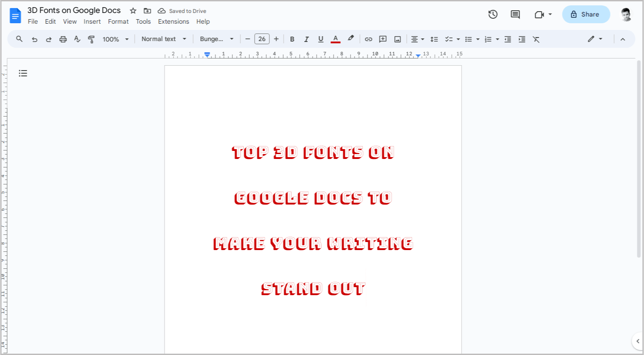Image resolution: width=644 pixels, height=355 pixels.
Task: Open text color picker
Action: point(335,39)
